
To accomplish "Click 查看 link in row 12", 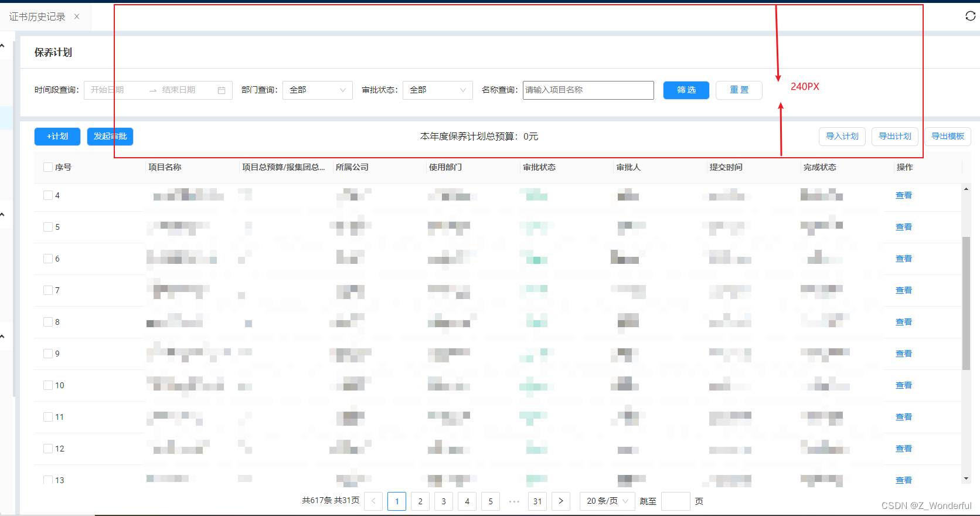I will (904, 449).
